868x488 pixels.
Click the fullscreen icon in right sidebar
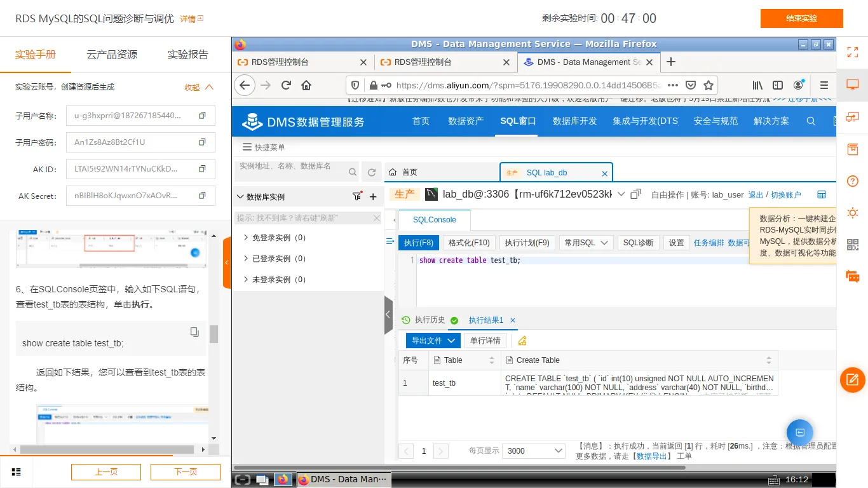point(853,53)
